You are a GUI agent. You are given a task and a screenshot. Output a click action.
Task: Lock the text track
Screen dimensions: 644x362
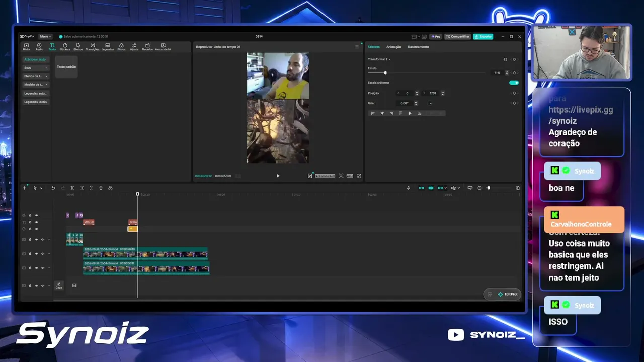tap(30, 222)
